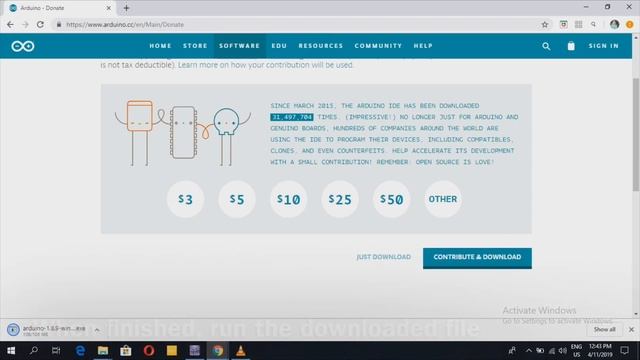Bookmark this page with the star icon
Viewport: 640px width, 360px height.
544,24
